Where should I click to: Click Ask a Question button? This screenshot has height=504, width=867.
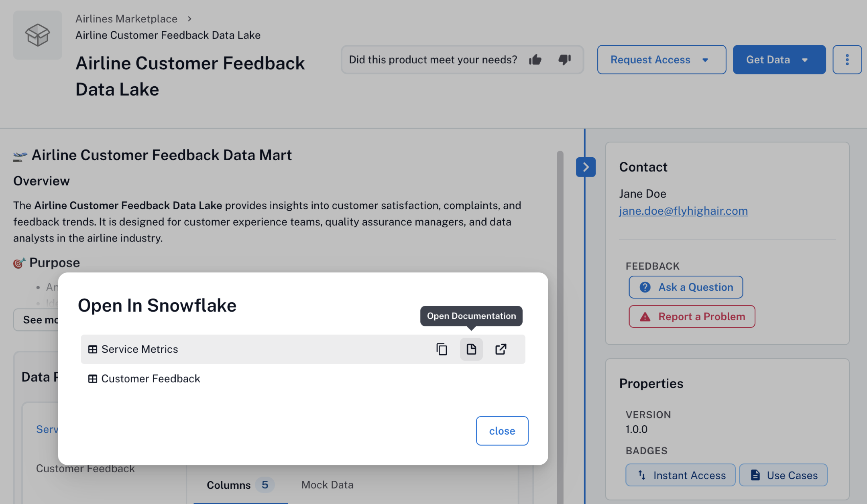pos(686,287)
